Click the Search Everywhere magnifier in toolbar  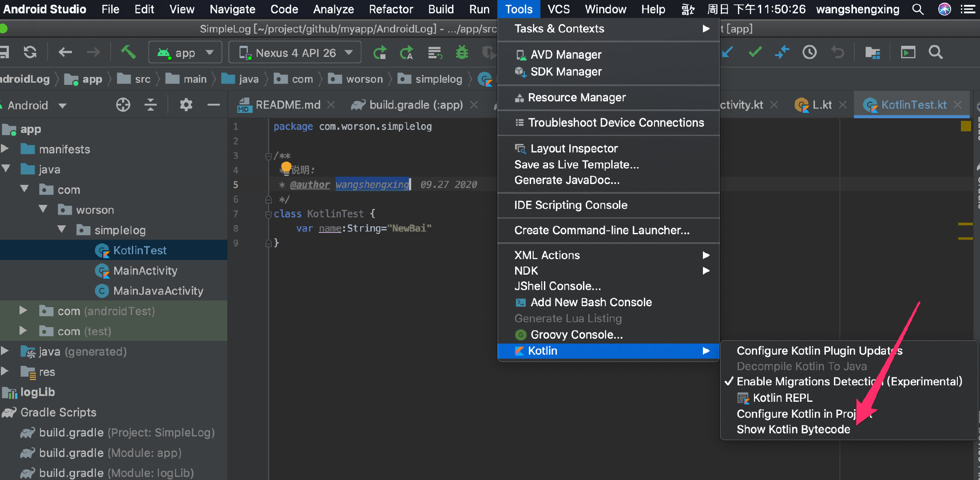936,52
